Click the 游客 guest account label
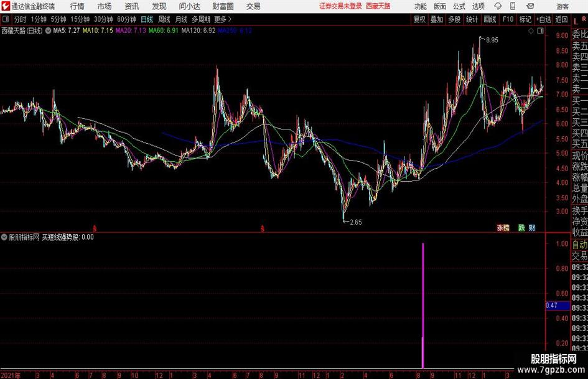 562,6
